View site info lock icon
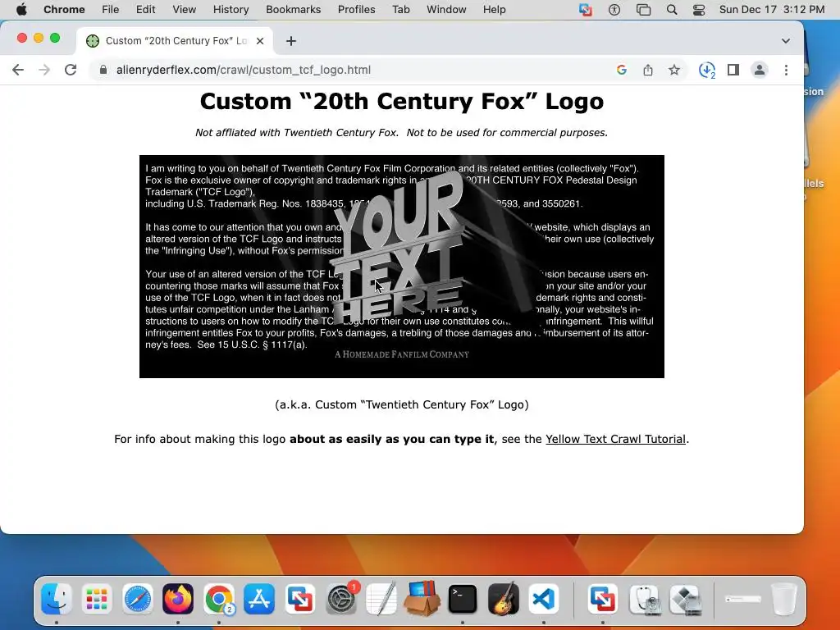The image size is (840, 630). [x=103, y=70]
